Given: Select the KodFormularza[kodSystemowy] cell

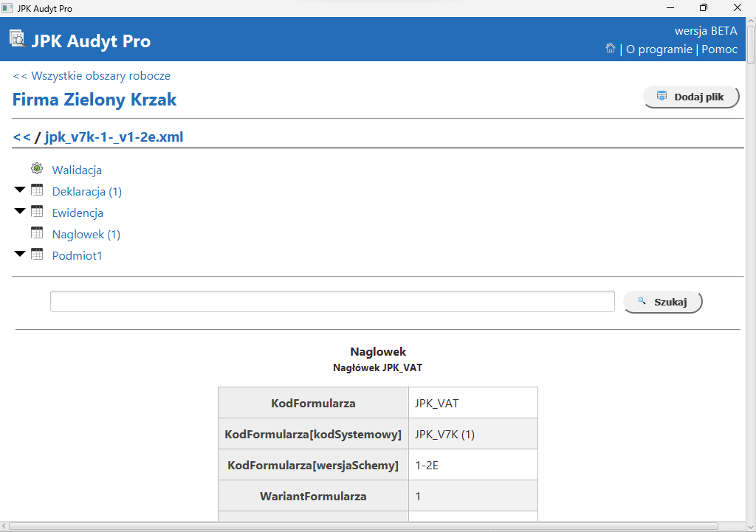Looking at the screenshot, I should pos(313,434).
